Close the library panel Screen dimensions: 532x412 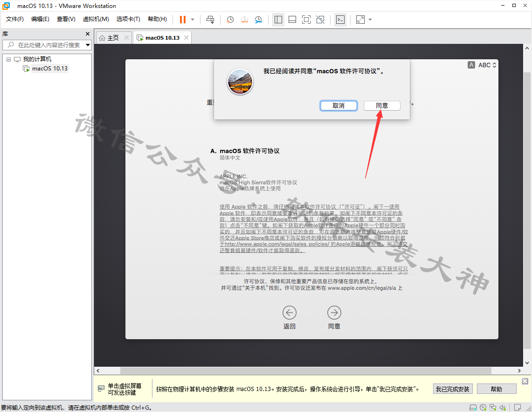(x=88, y=34)
